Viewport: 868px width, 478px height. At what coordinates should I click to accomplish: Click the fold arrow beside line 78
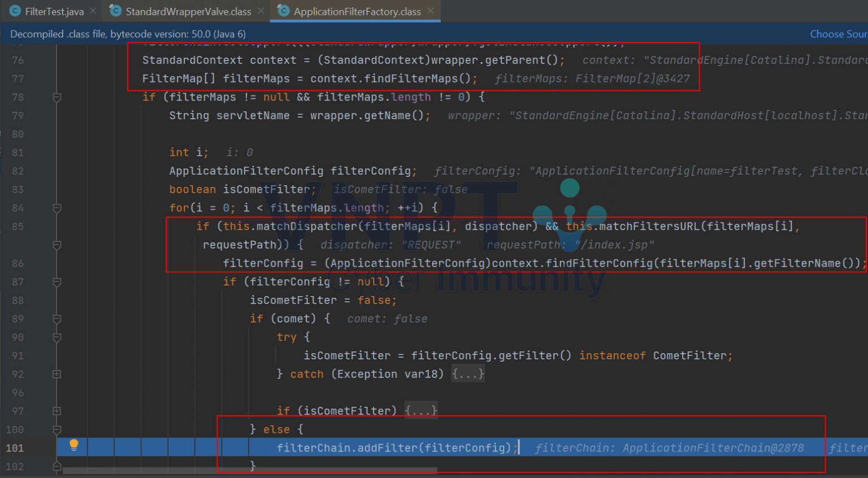click(56, 97)
